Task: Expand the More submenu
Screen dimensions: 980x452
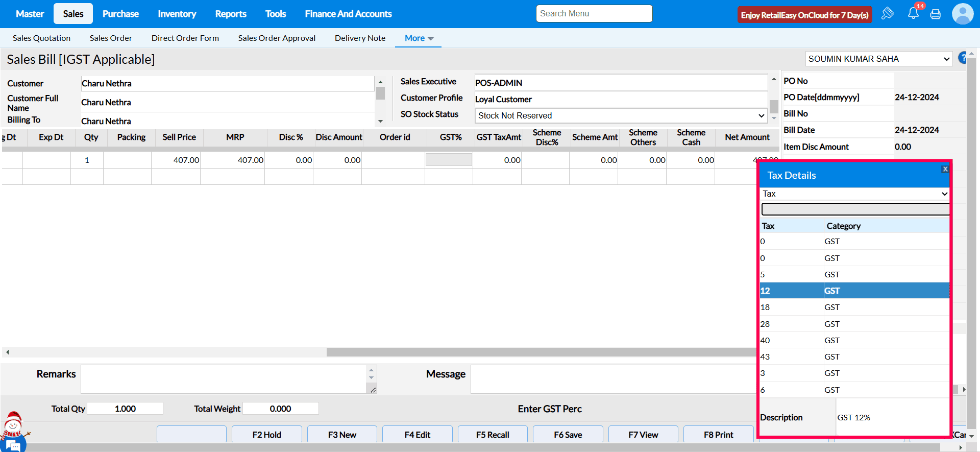Action: pos(419,38)
